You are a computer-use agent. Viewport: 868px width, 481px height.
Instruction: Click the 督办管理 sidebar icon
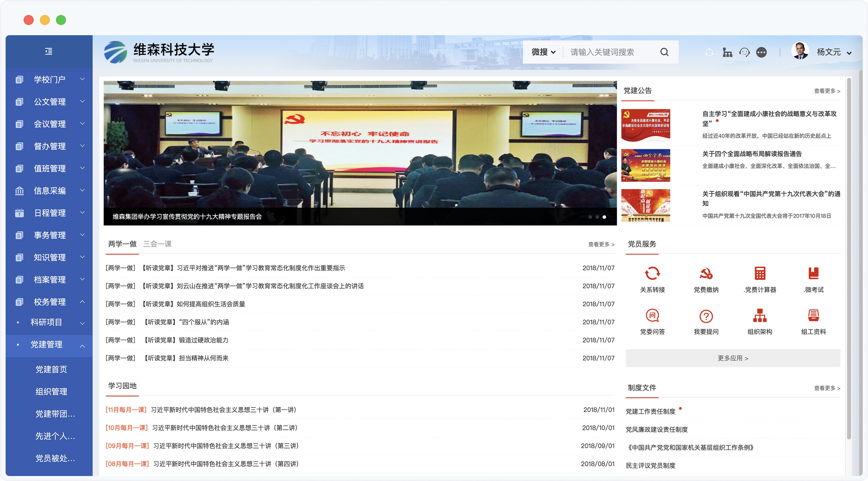20,146
